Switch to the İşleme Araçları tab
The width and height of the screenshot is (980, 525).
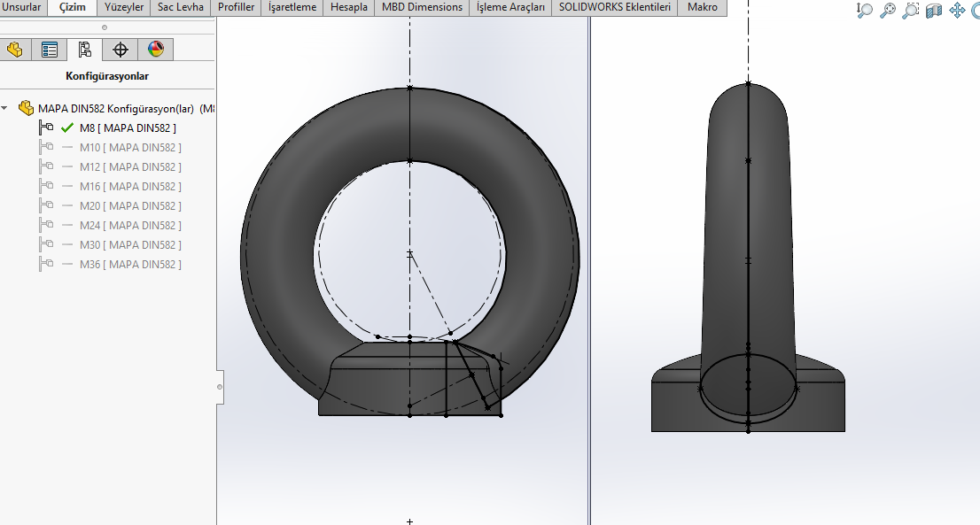[510, 7]
